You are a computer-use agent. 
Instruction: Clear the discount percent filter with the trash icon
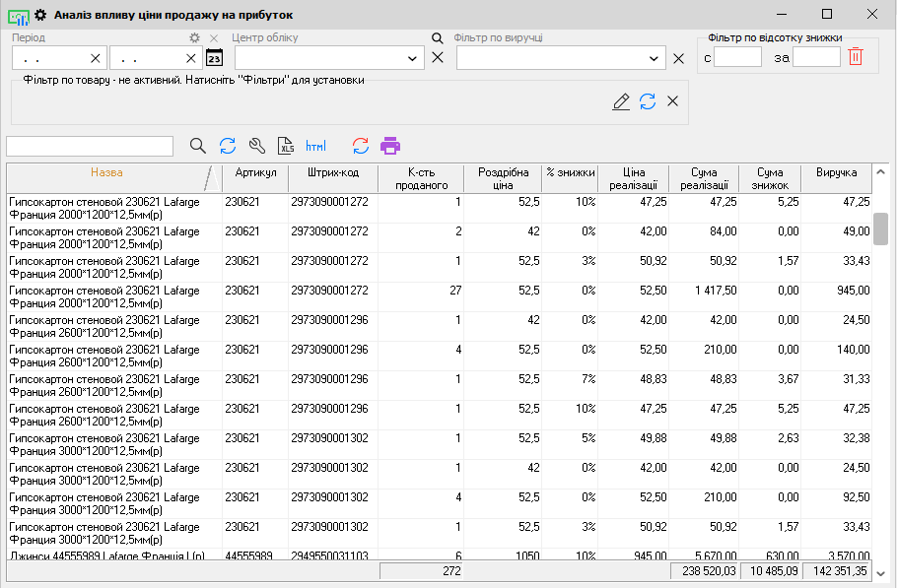point(856,57)
